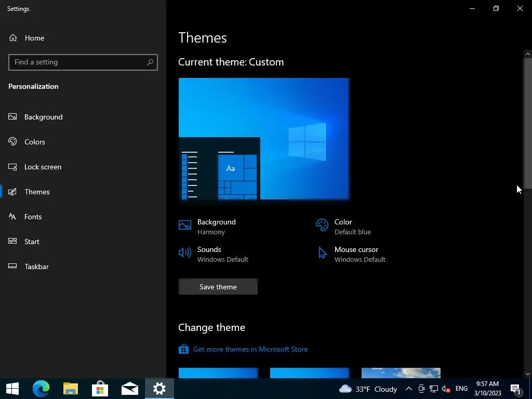Open Color Default blue setting
Image resolution: width=532 pixels, height=399 pixels.
pos(353,227)
